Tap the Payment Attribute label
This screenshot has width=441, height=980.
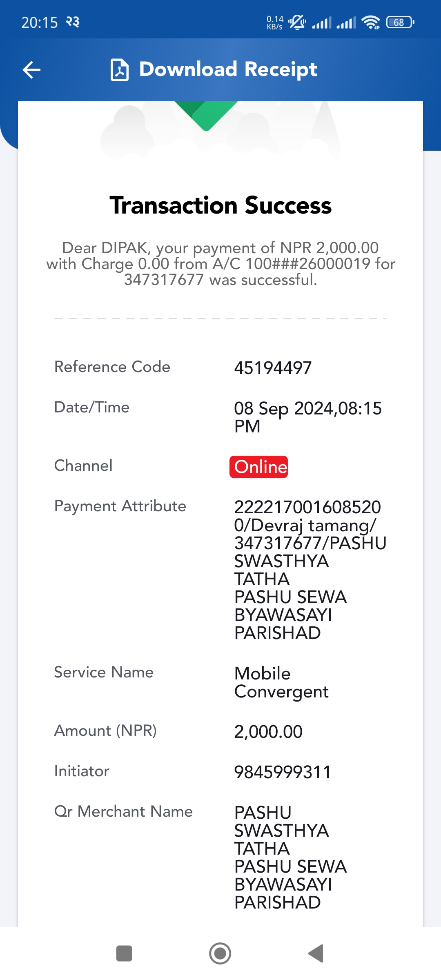[x=120, y=506]
